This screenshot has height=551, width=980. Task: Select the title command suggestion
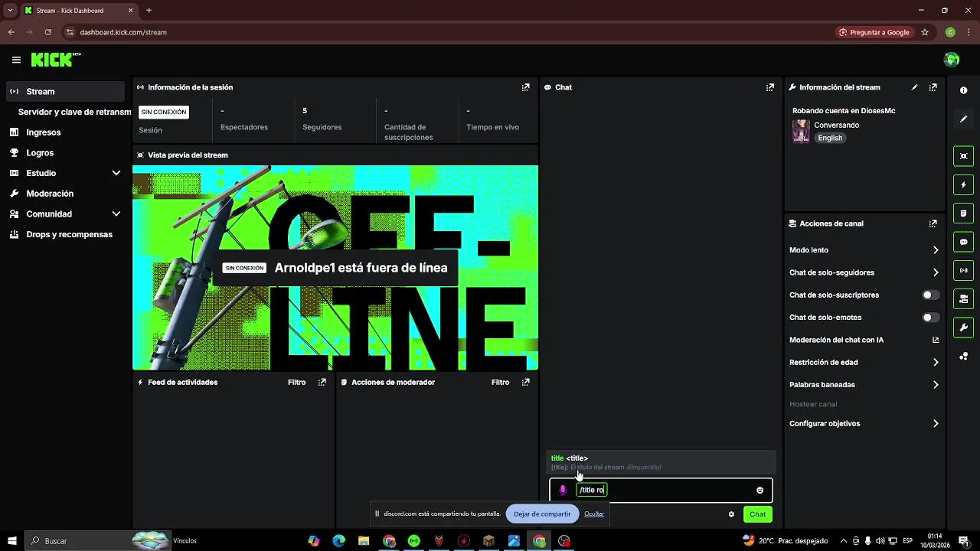662,462
